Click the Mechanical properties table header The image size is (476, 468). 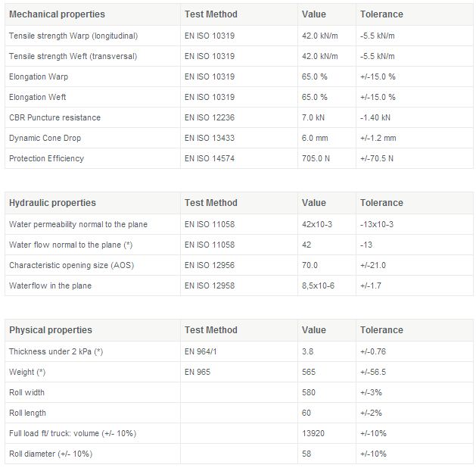[57, 14]
